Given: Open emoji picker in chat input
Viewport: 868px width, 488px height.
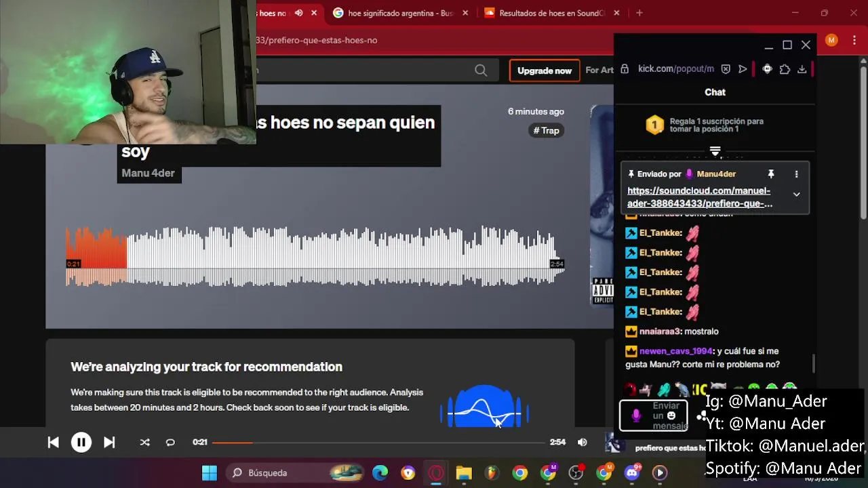Looking at the screenshot, I should coord(671,415).
